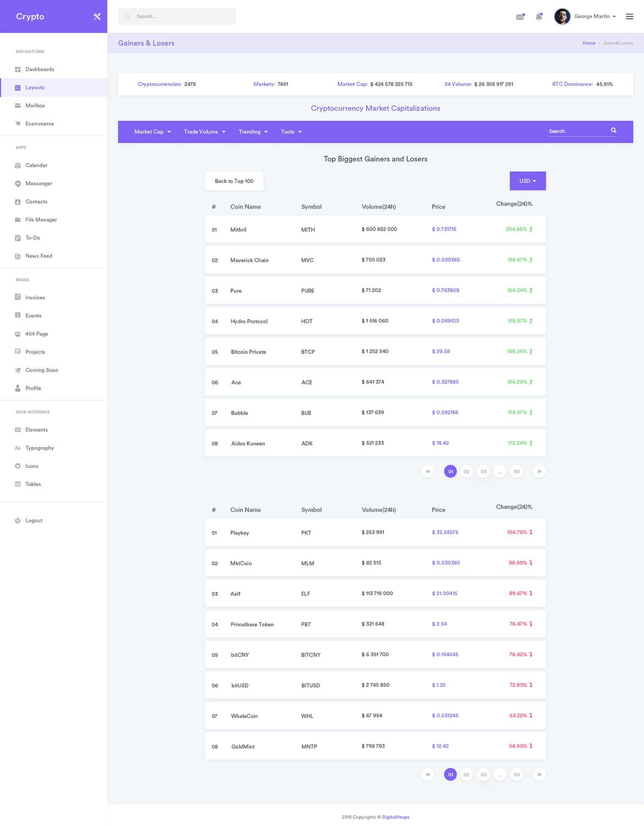Click the Logout power icon
The width and height of the screenshot is (644, 826).
pos(18,520)
